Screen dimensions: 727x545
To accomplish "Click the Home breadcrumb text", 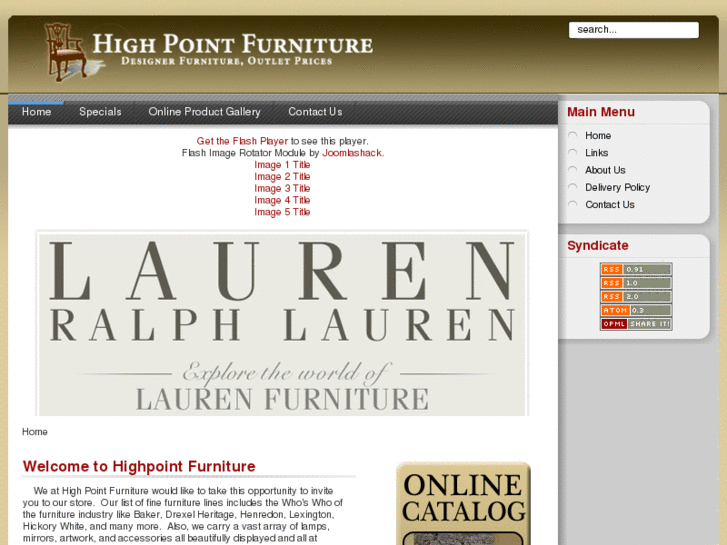I will click(35, 432).
